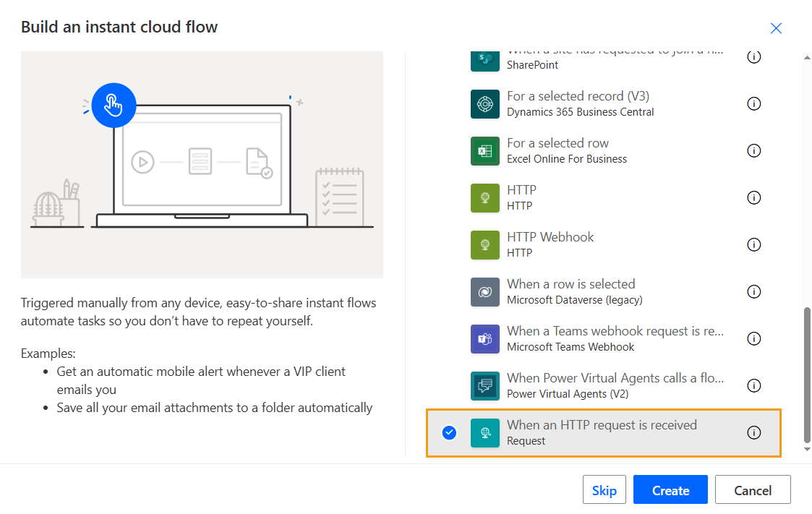Screen dimensions: 812x514
Task: Click the HTTP Webhook connector icon
Action: tap(484, 245)
